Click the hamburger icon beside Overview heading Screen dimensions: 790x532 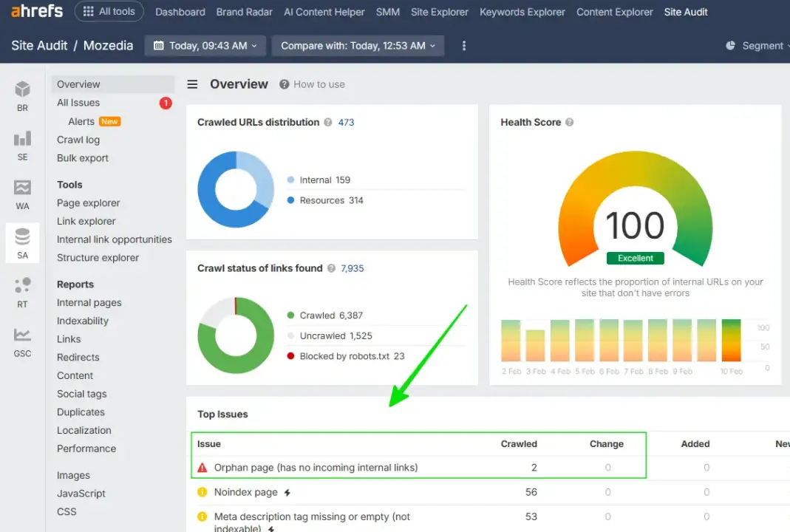(192, 83)
